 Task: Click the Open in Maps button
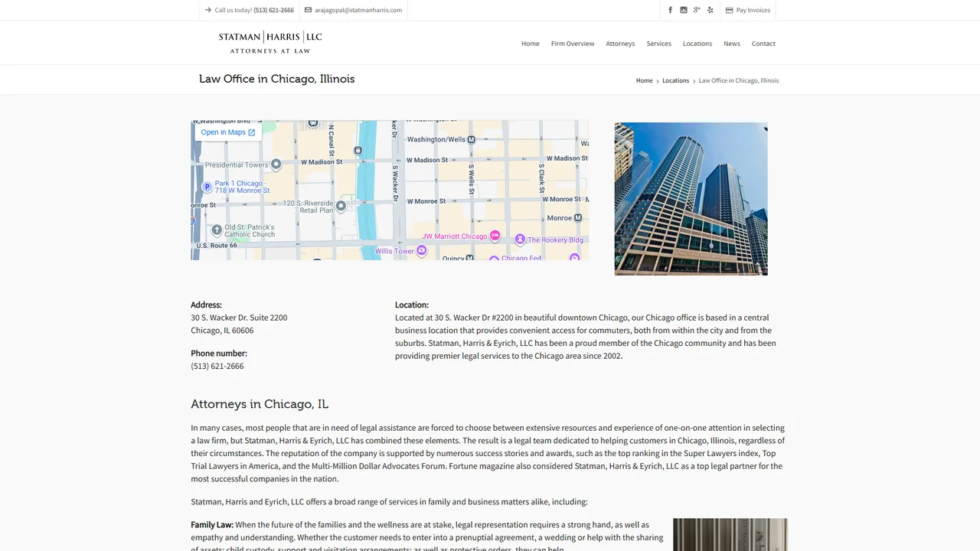point(228,132)
